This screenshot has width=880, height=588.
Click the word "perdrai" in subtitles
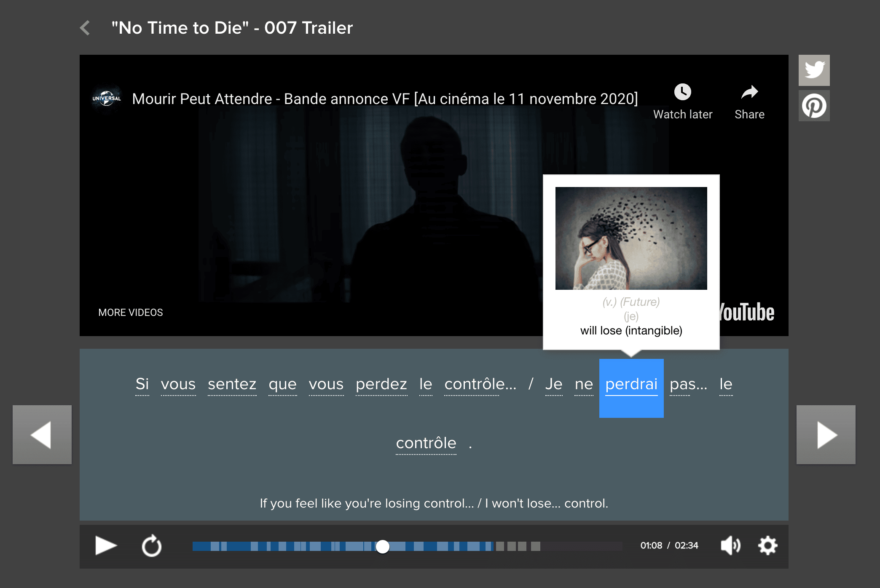pyautogui.click(x=631, y=384)
